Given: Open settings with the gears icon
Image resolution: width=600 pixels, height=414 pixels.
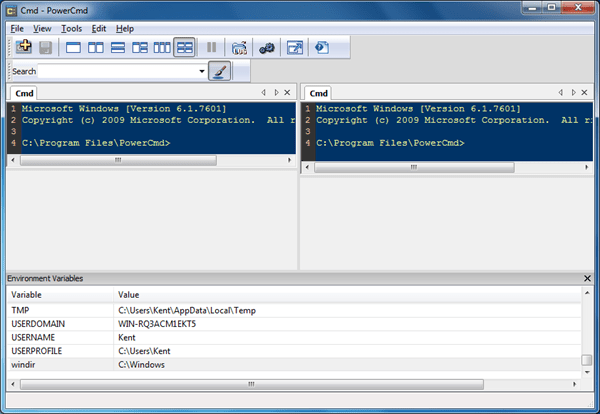Looking at the screenshot, I should point(267,48).
